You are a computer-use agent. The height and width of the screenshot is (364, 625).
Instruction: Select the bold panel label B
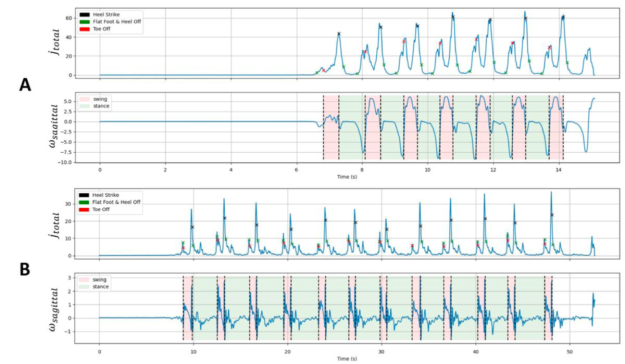coord(25,269)
